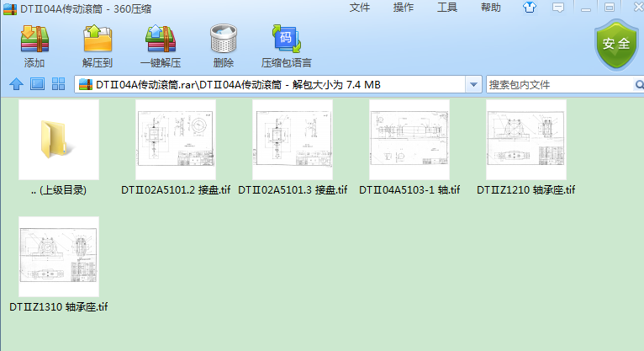The image size is (644, 351).
Task: Select the DTⅡ02A5101.3 接盘.tif thumbnail
Action: (293, 140)
